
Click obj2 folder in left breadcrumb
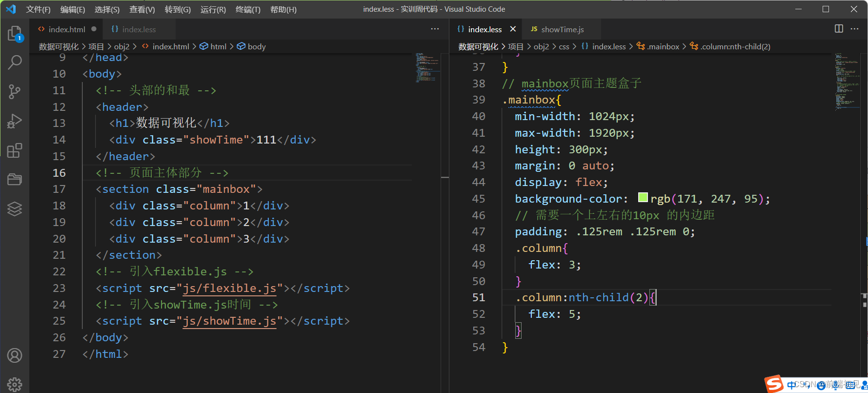pos(121,46)
